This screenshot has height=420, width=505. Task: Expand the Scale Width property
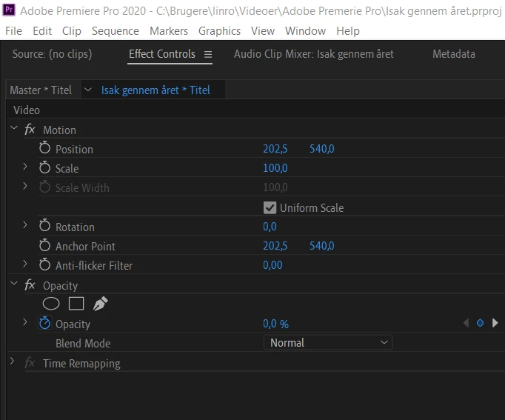(x=24, y=186)
